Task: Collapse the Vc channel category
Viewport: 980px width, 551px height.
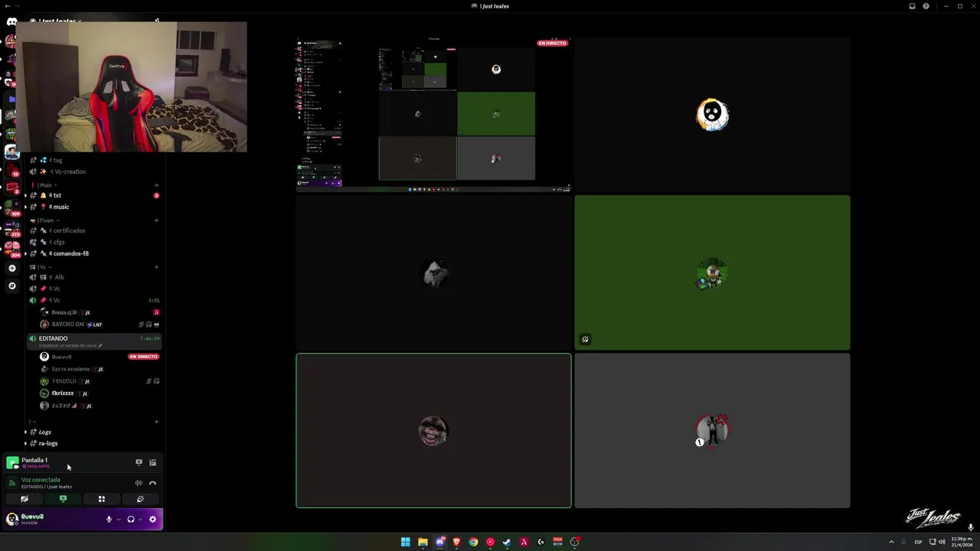Action: coord(40,267)
